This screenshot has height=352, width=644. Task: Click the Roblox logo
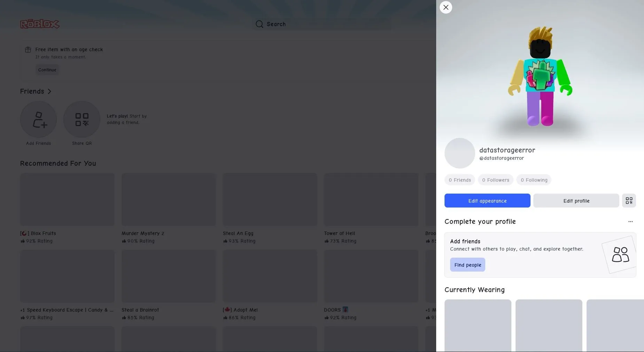pyautogui.click(x=40, y=24)
